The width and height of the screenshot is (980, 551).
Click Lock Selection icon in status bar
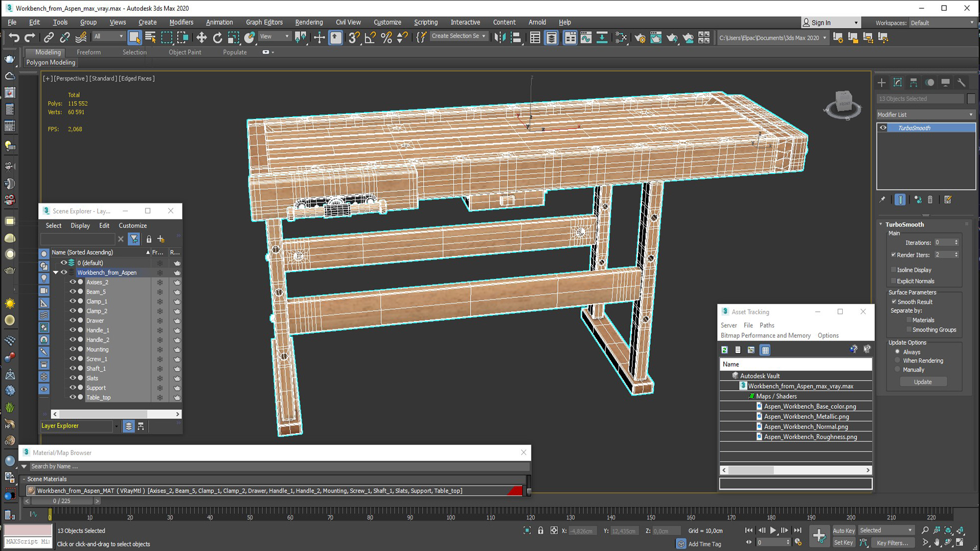click(541, 531)
